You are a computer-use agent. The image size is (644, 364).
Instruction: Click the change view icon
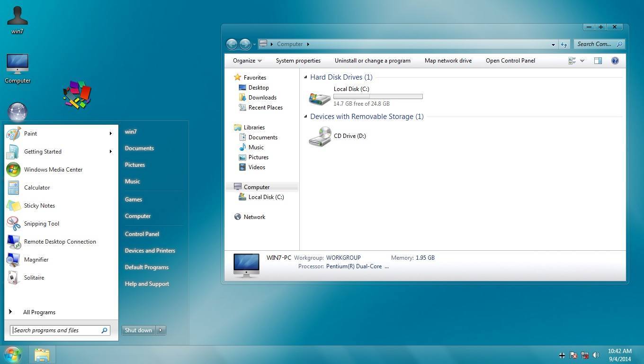(x=572, y=61)
